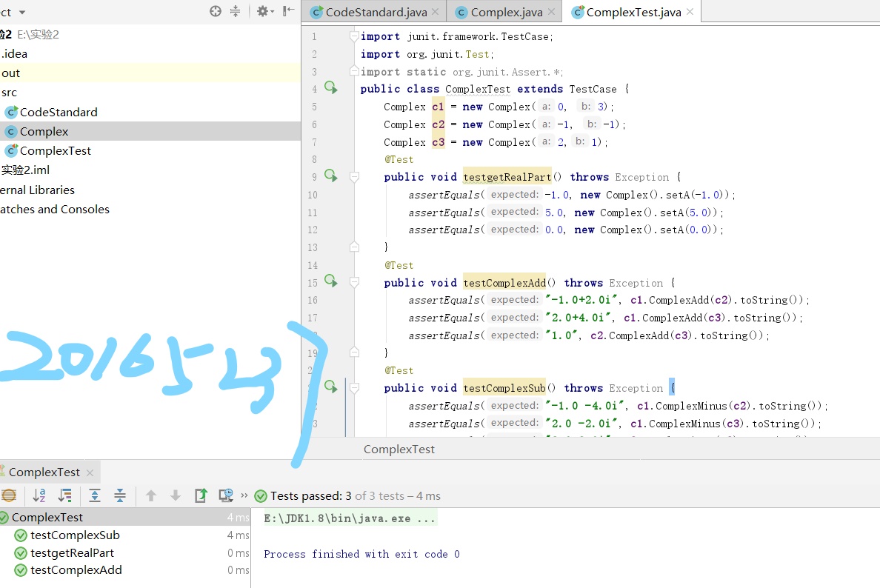Image resolution: width=880 pixels, height=588 pixels.
Task: Run testComplexAdd via gutter icon line 15
Action: coord(331,281)
